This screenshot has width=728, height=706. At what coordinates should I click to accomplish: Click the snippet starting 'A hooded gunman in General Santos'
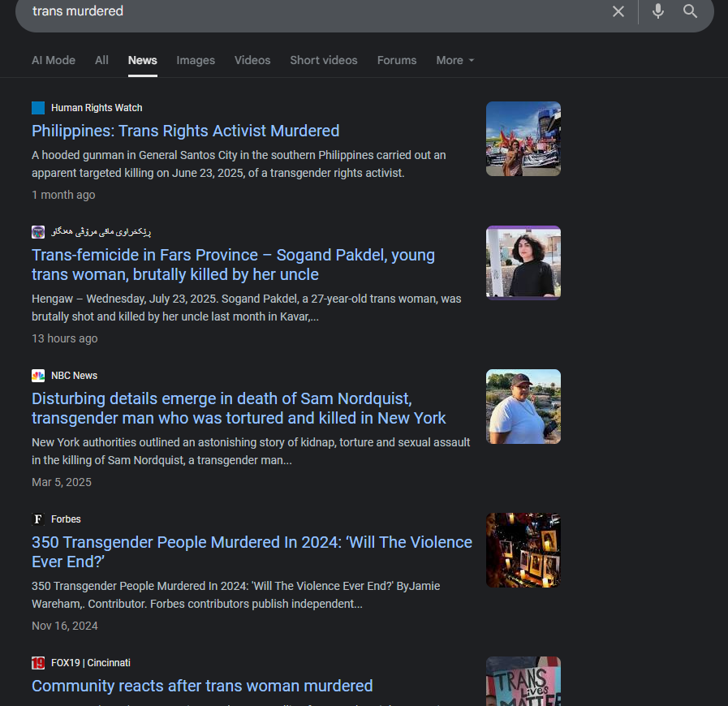pos(239,164)
